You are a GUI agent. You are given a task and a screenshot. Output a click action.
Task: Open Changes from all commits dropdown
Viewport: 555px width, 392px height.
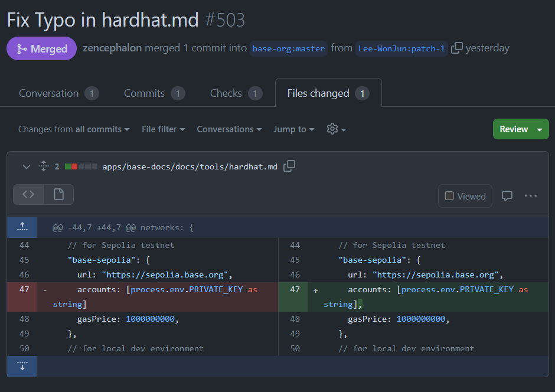(74, 129)
